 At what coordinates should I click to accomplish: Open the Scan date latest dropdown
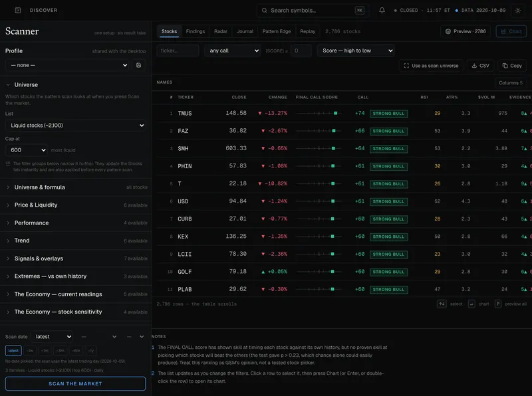point(53,337)
